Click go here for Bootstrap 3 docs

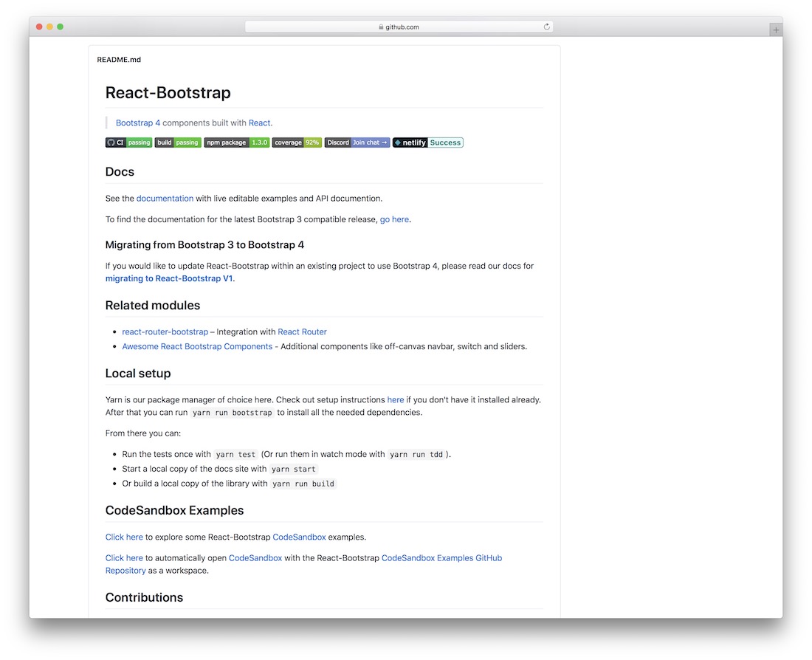(394, 219)
